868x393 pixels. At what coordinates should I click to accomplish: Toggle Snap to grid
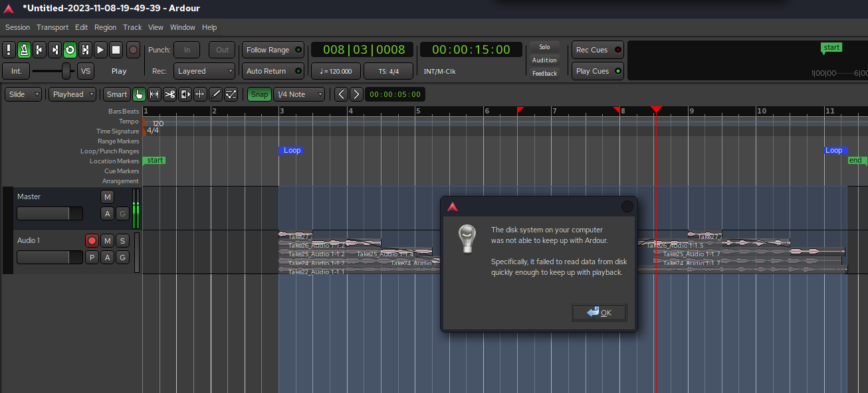click(x=259, y=94)
